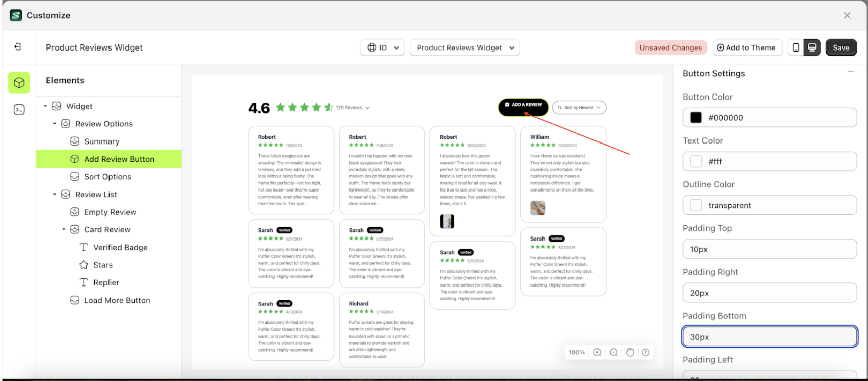Select the Load More Button element

[117, 300]
